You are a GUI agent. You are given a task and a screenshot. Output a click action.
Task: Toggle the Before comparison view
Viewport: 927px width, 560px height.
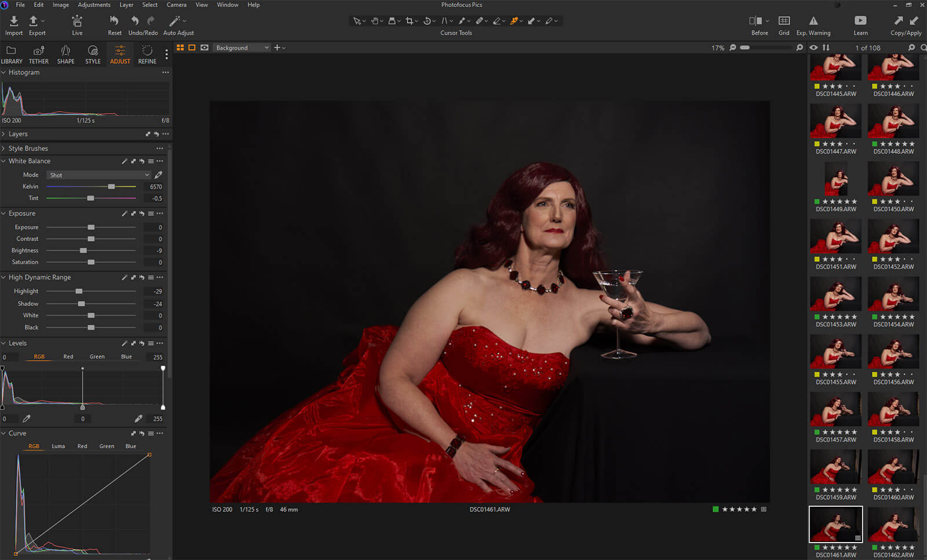(756, 21)
